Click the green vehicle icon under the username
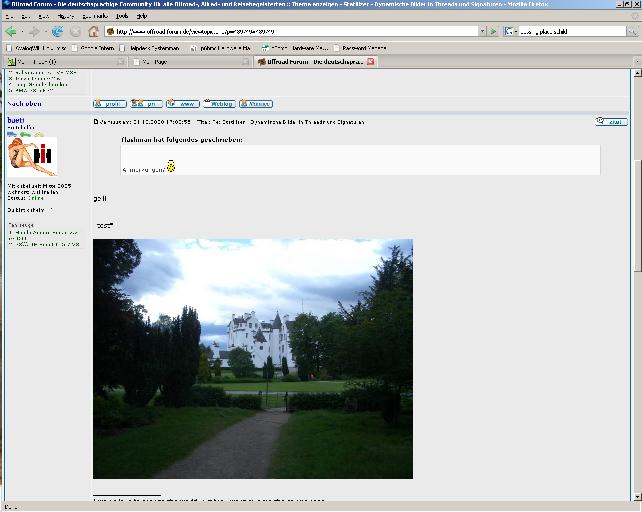Image resolution: width=642 pixels, height=512 pixels. (25, 134)
